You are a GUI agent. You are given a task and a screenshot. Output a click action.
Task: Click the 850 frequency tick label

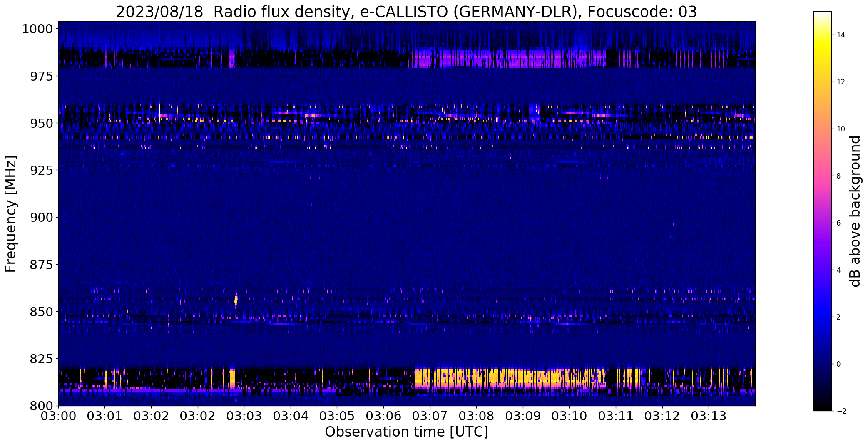coord(41,312)
